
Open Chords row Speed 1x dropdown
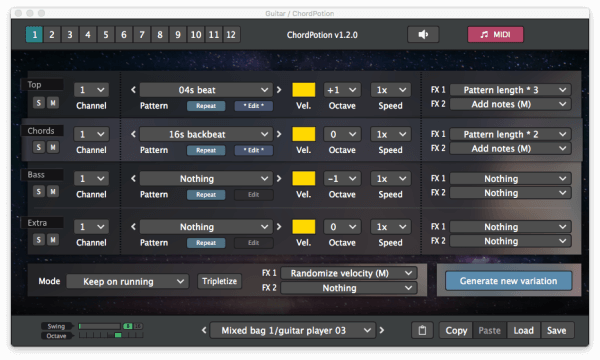(x=391, y=134)
